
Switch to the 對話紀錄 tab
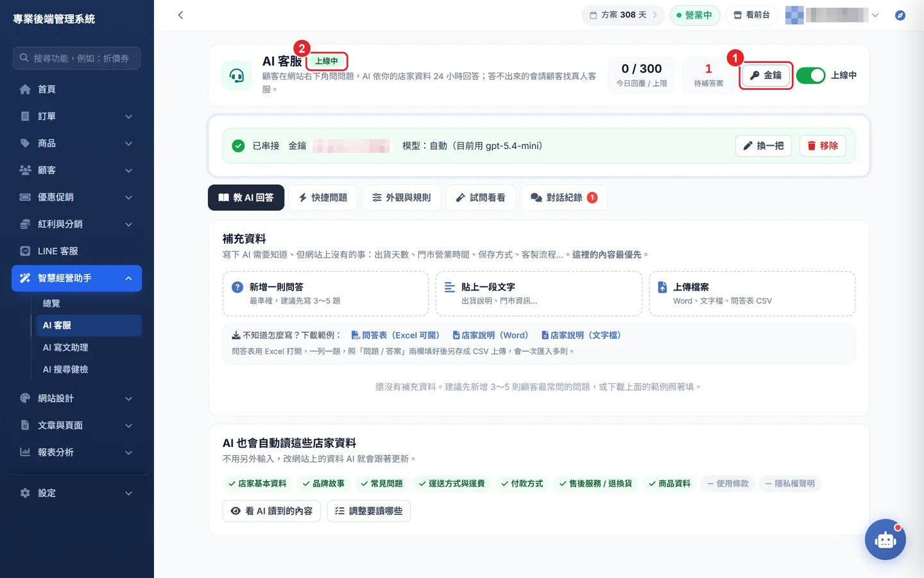tap(564, 198)
